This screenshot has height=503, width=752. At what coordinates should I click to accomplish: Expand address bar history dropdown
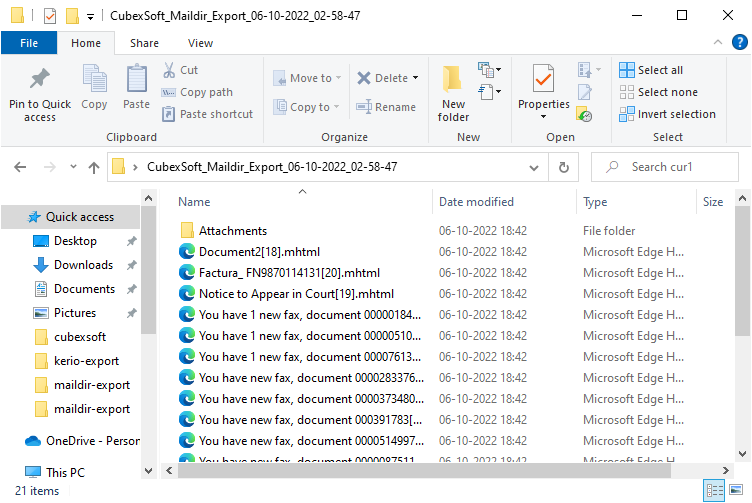point(533,167)
